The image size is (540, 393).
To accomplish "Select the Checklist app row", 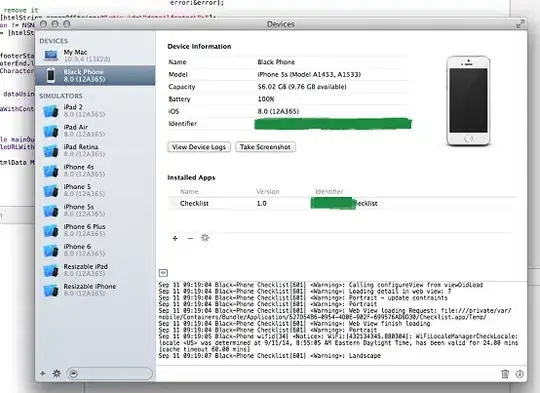I will coord(342,204).
